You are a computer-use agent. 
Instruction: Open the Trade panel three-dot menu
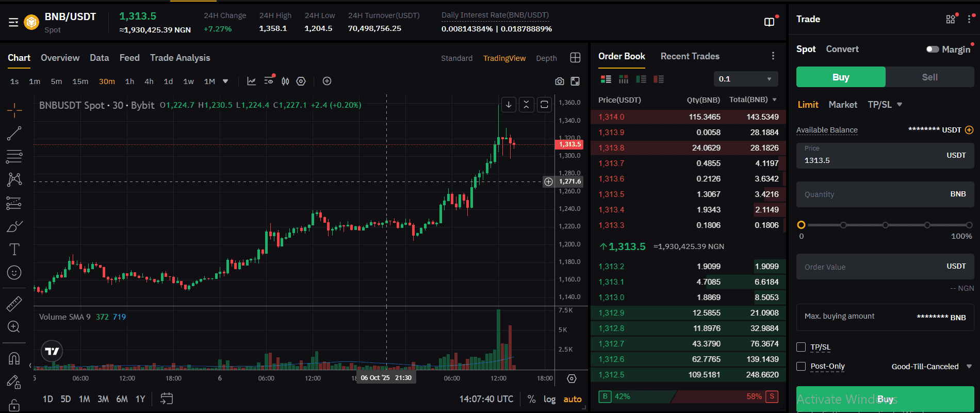click(969, 19)
